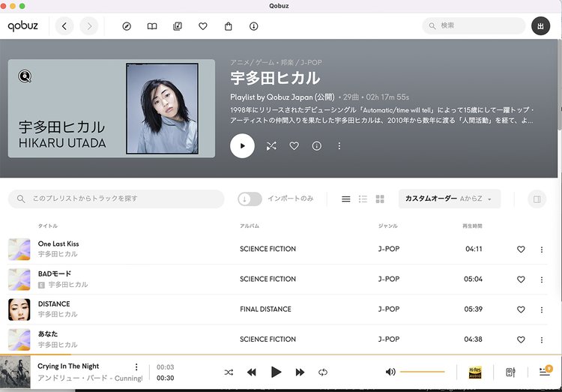Viewport: 562px width, 392px height.
Task: Click the Qobuz logo
Action: click(22, 25)
